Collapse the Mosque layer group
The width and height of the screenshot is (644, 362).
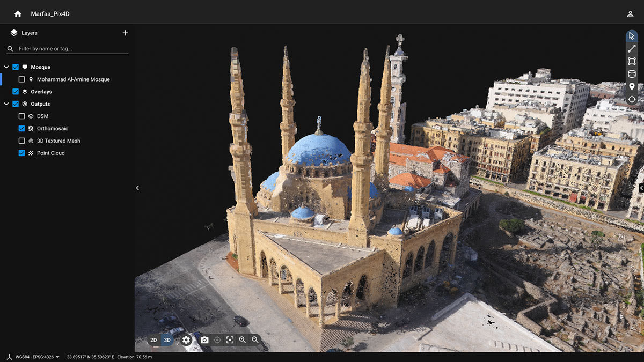point(6,67)
